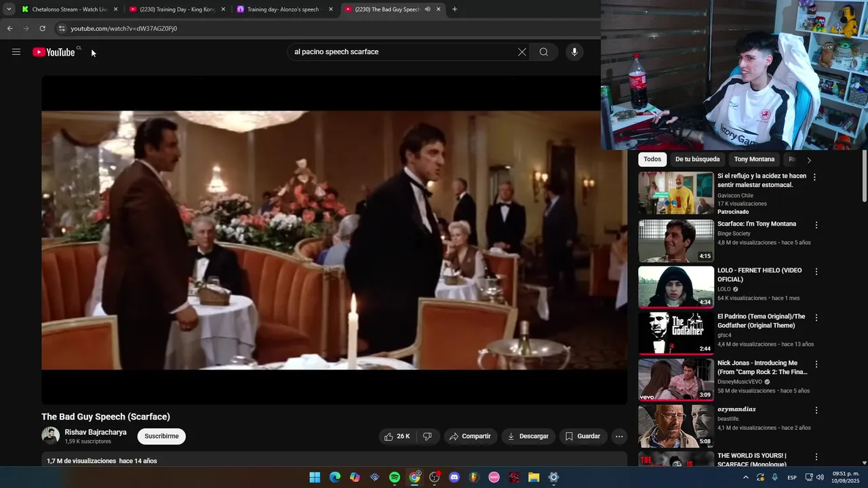
Task: Open Settings gear from the taskbar
Action: tap(553, 477)
